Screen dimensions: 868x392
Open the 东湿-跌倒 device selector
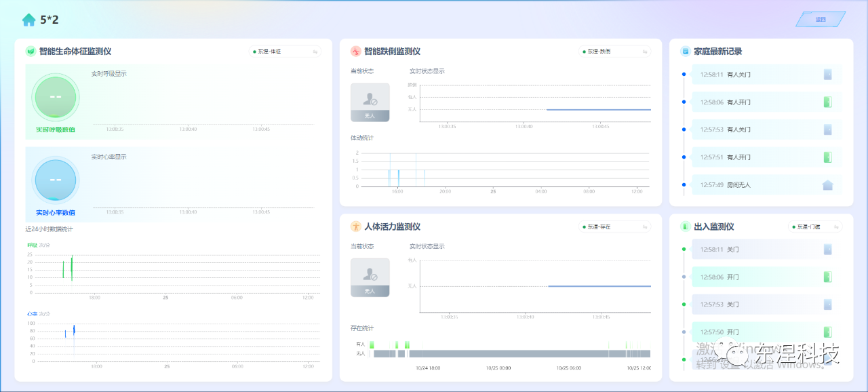point(614,52)
